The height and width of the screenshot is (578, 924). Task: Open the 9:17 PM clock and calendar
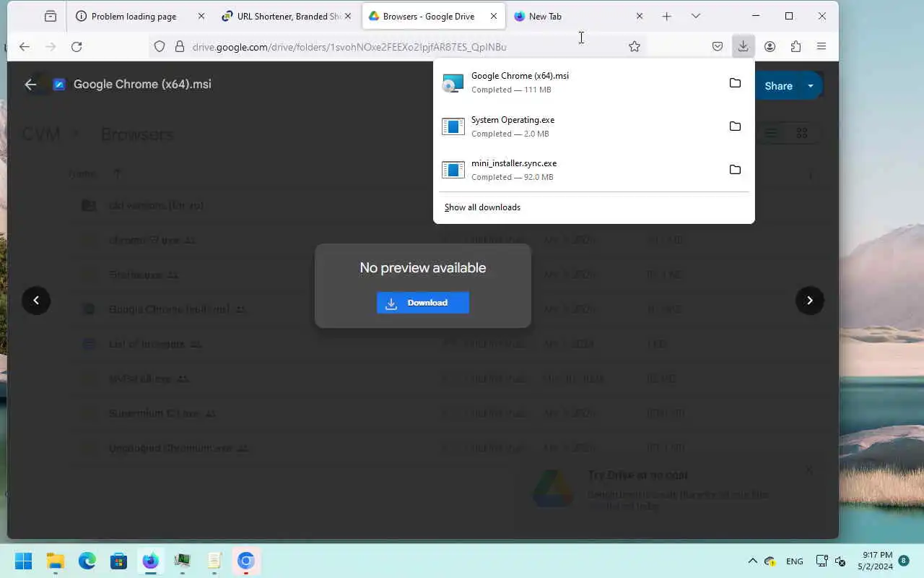coord(875,561)
